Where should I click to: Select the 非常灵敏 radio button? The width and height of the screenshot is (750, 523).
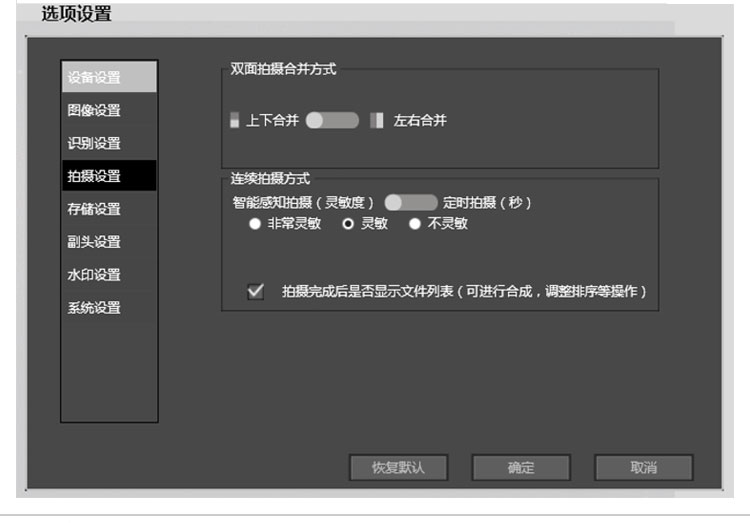coord(254,223)
